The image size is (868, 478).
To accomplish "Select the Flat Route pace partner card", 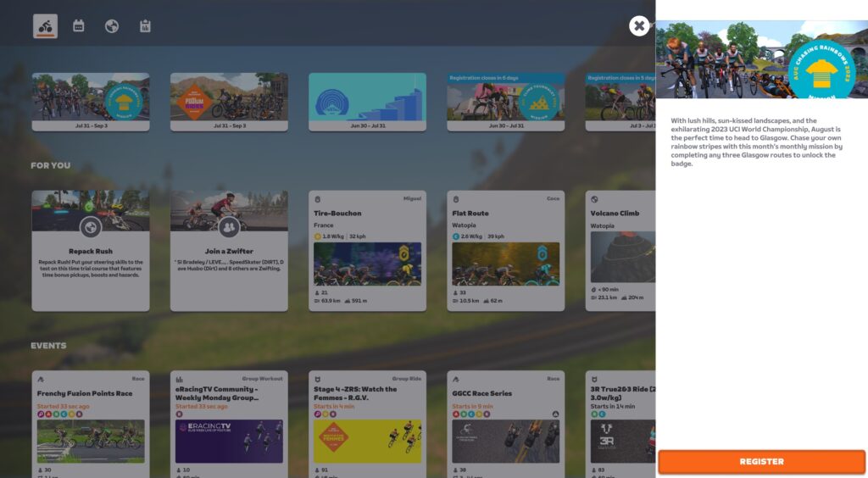I will (x=506, y=251).
